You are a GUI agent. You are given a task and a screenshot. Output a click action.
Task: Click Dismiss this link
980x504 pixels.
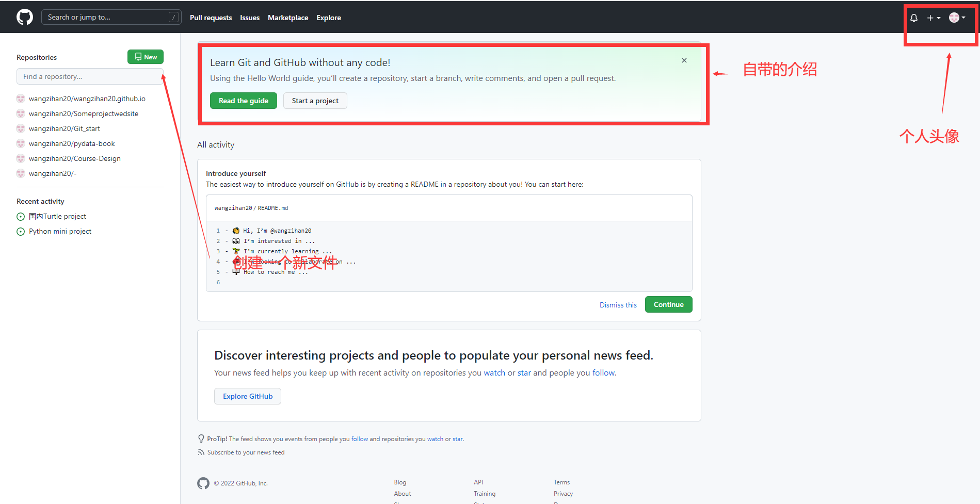[618, 305]
